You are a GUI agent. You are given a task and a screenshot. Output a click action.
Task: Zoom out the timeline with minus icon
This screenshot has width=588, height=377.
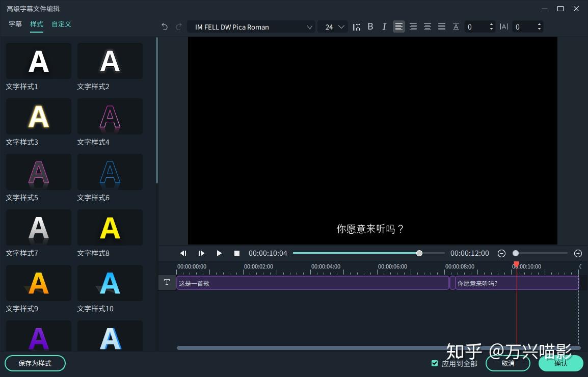501,254
